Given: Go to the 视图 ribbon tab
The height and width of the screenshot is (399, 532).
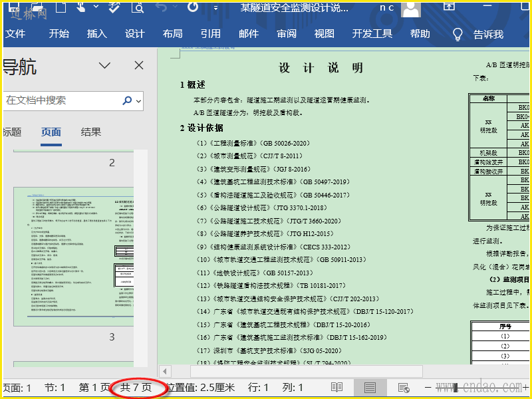Looking at the screenshot, I should tap(325, 34).
